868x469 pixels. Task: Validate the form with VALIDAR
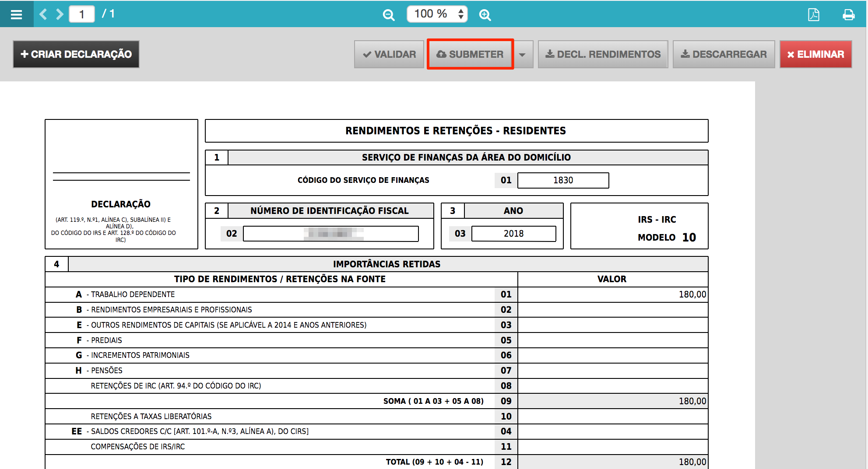pos(389,54)
